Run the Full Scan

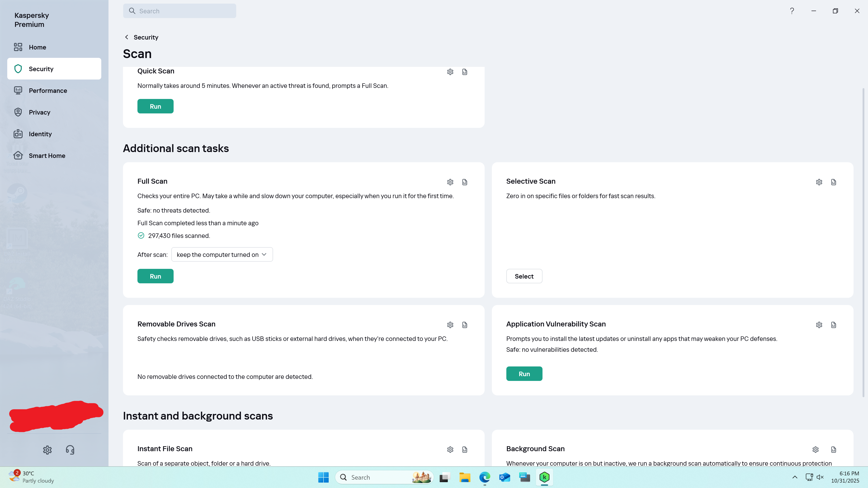(155, 276)
